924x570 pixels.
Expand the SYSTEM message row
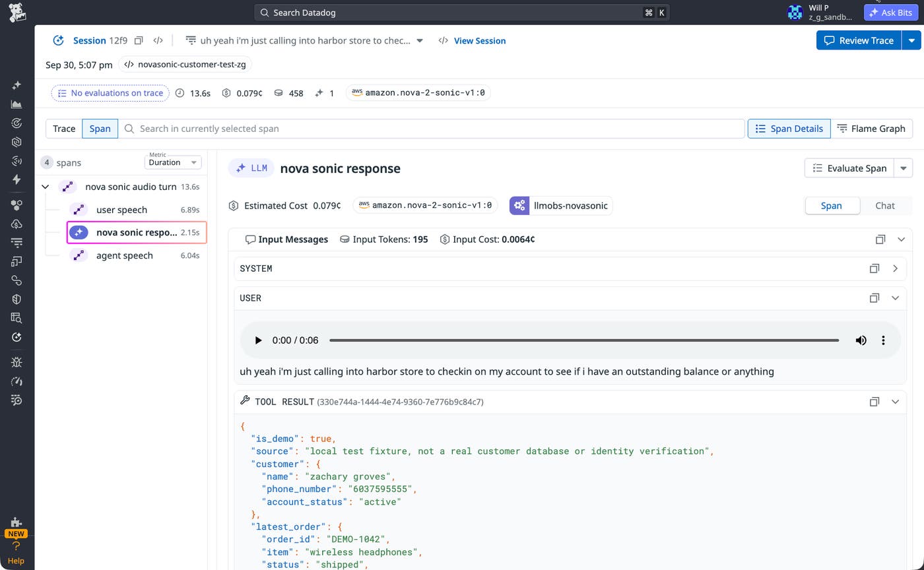pos(895,269)
